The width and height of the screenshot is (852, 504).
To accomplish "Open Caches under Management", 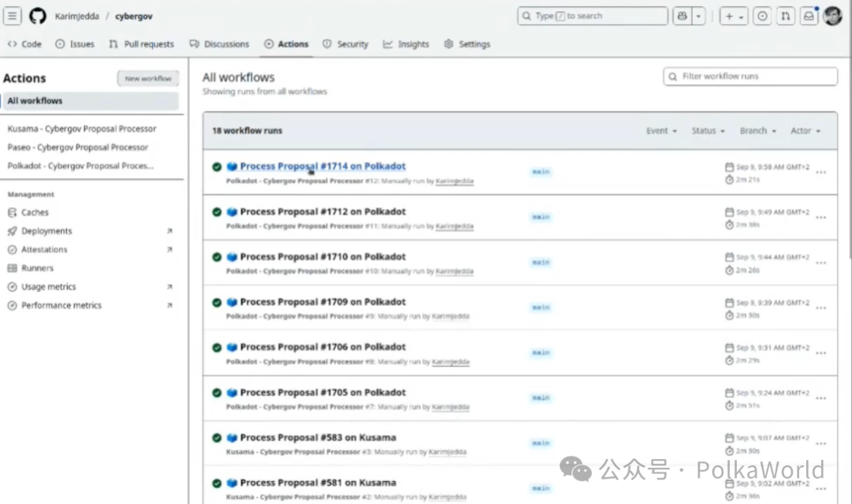I will 35,212.
